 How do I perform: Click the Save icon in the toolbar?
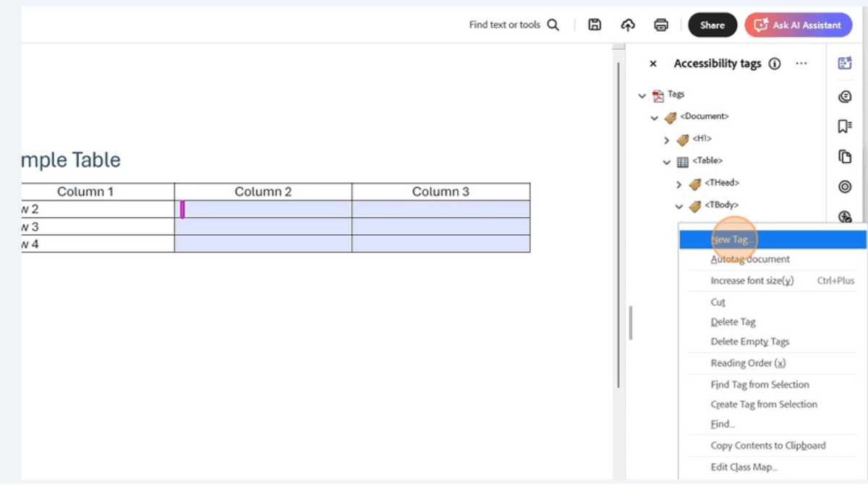[x=594, y=25]
